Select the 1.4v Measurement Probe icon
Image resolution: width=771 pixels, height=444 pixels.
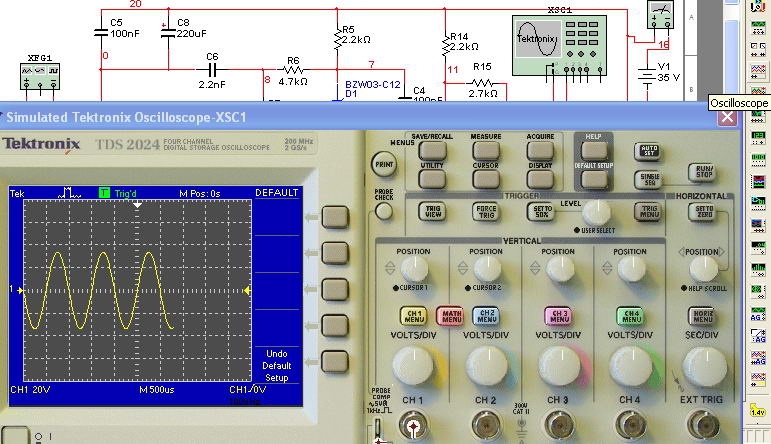(758, 410)
